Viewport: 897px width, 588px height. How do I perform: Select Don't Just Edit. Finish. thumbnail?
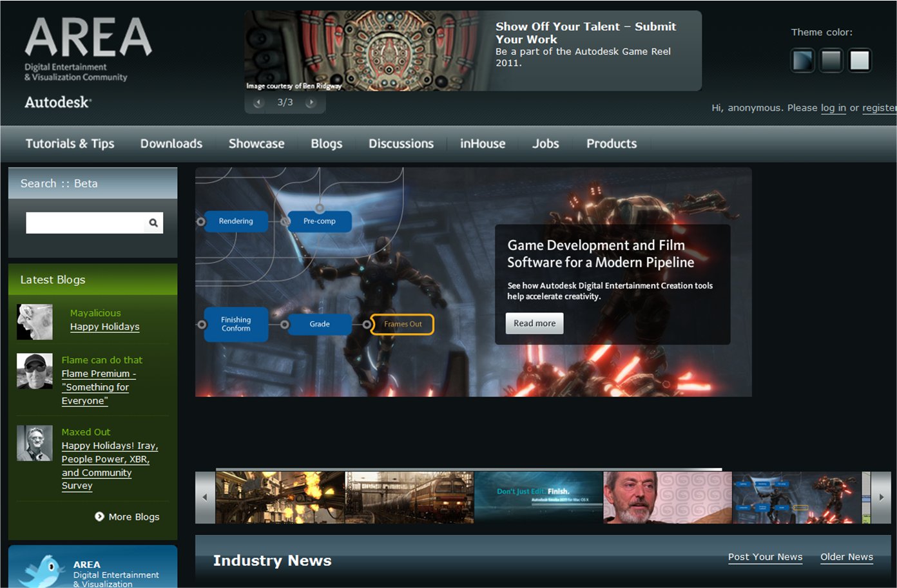pos(539,497)
